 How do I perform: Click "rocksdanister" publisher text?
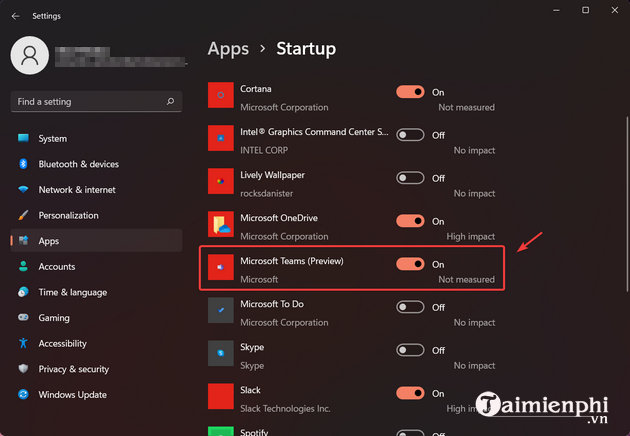(267, 194)
